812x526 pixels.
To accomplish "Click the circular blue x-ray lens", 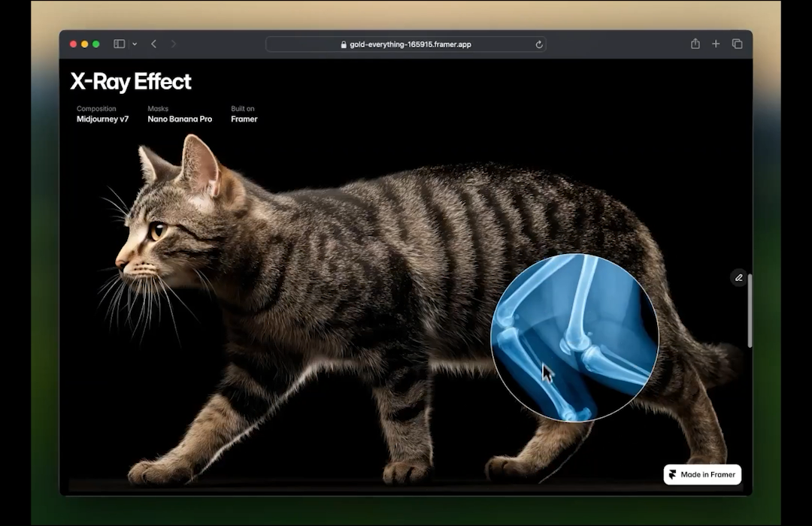I will click(x=574, y=337).
